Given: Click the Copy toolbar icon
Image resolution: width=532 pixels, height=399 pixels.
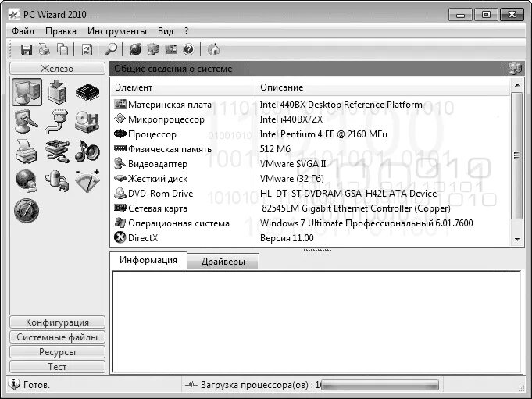Looking at the screenshot, I should point(62,49).
